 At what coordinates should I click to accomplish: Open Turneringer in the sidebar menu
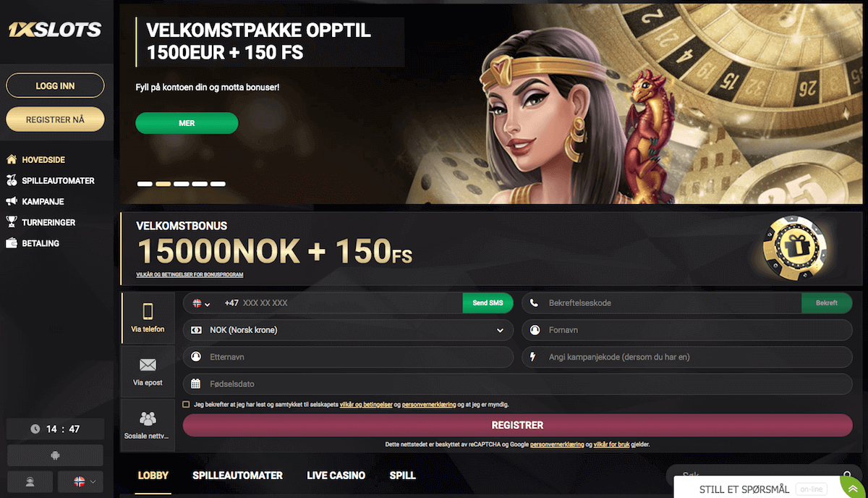tap(48, 222)
